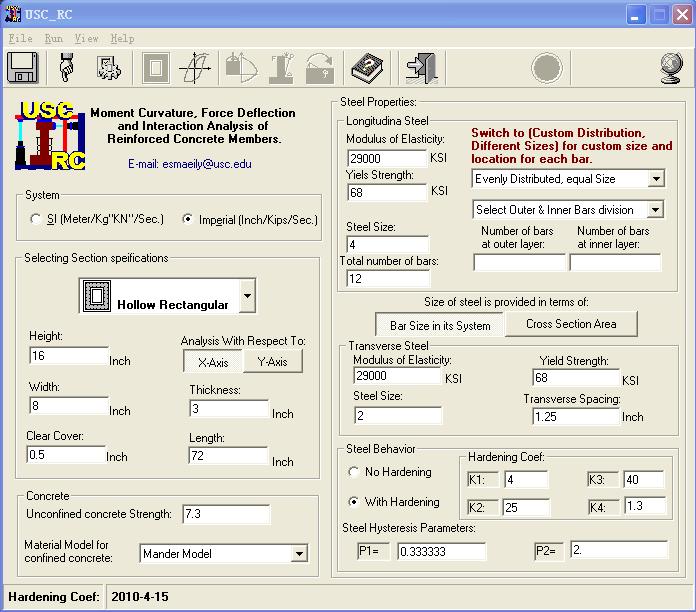Select SI (Meter/Kg/KN/Sec.) unit system
Viewport: 696px width, 612px height.
(x=37, y=219)
